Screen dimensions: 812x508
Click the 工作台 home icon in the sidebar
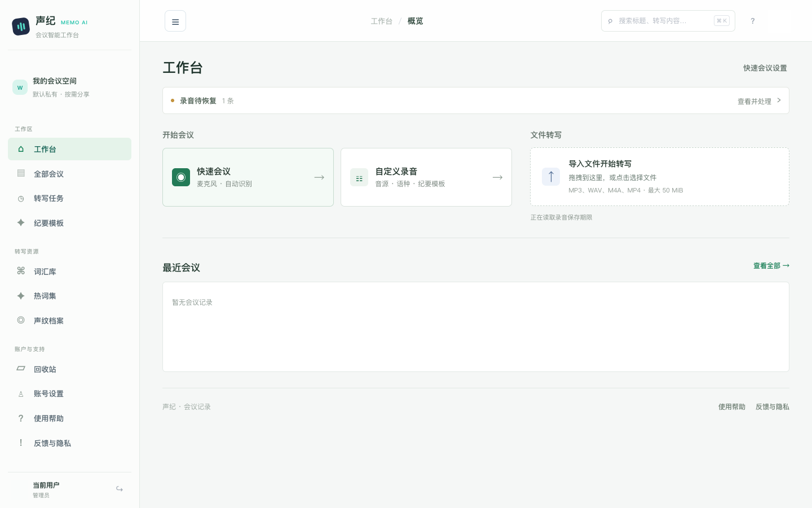(21, 149)
